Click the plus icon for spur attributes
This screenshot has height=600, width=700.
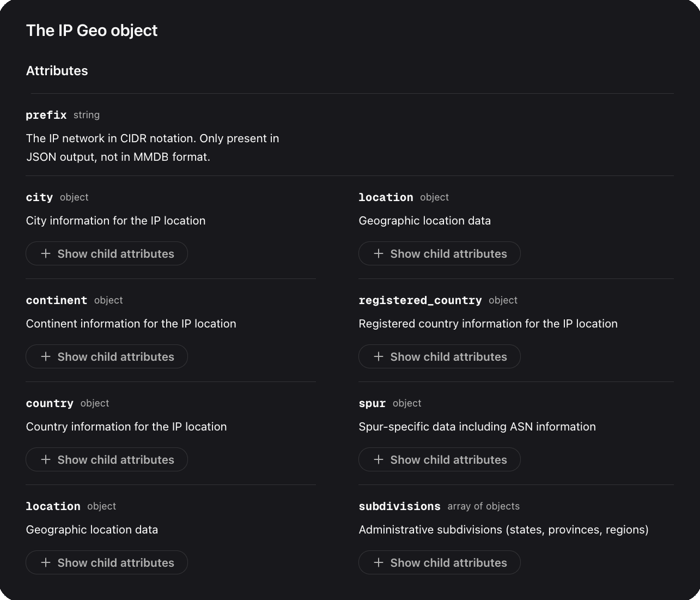pyautogui.click(x=379, y=459)
